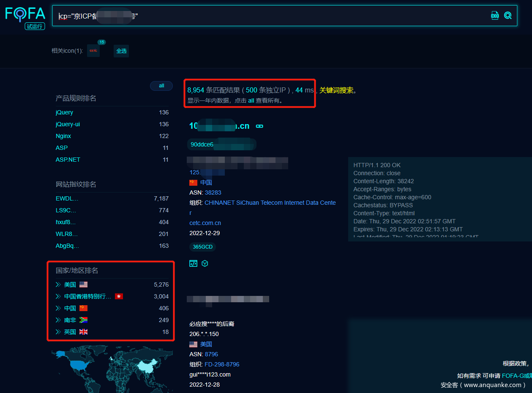
Task: Toggle the 'all' time range filter
Action: pos(161,85)
